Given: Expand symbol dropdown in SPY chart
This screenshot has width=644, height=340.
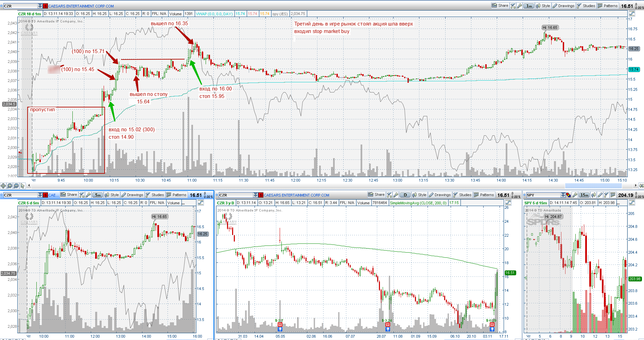Looking at the screenshot, I should 563,195.
